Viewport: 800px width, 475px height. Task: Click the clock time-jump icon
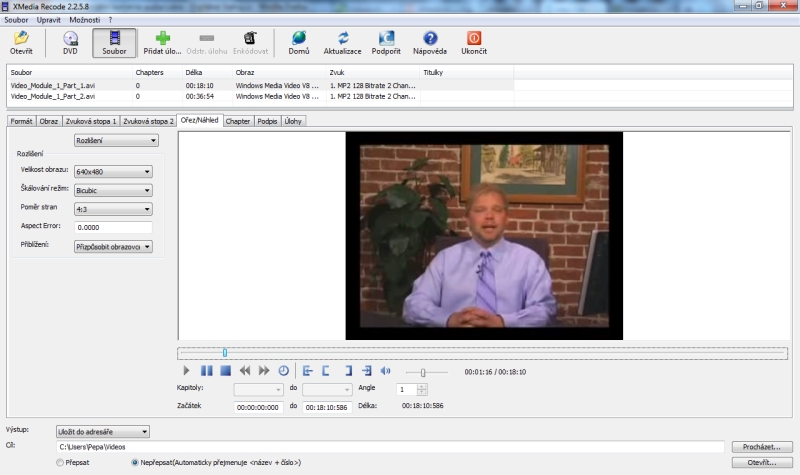pos(284,371)
